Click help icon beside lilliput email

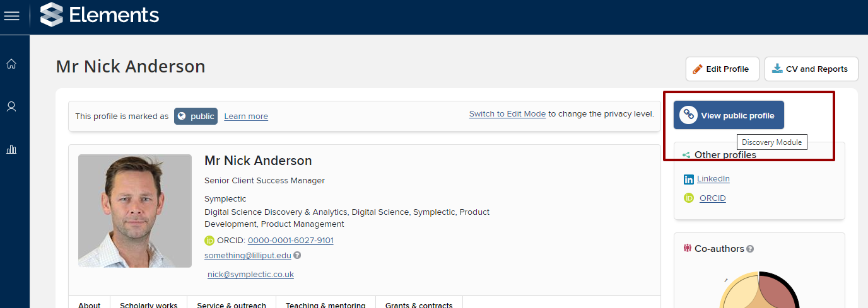pos(297,256)
